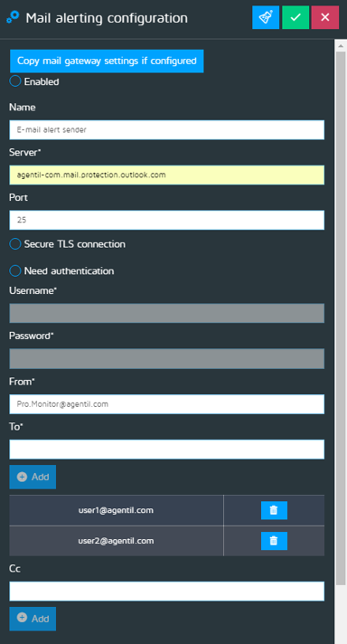Click the Port field showing 25
The width and height of the screenshot is (347, 644).
(167, 220)
